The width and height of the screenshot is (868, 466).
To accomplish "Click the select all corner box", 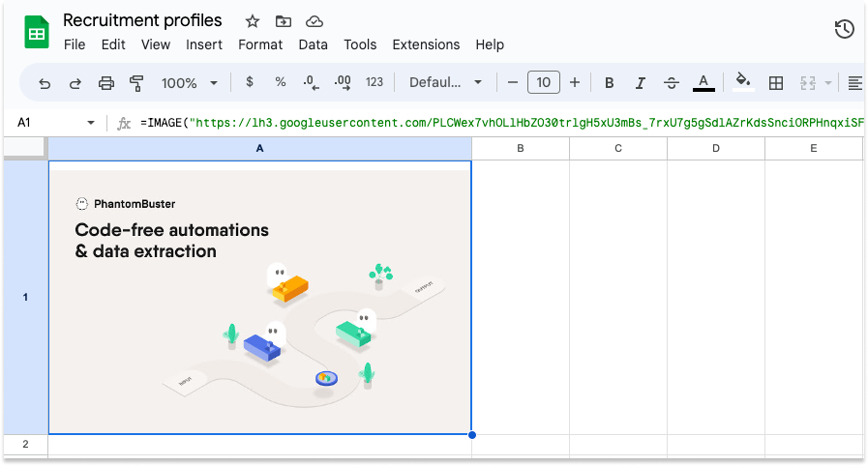I will [x=24, y=148].
